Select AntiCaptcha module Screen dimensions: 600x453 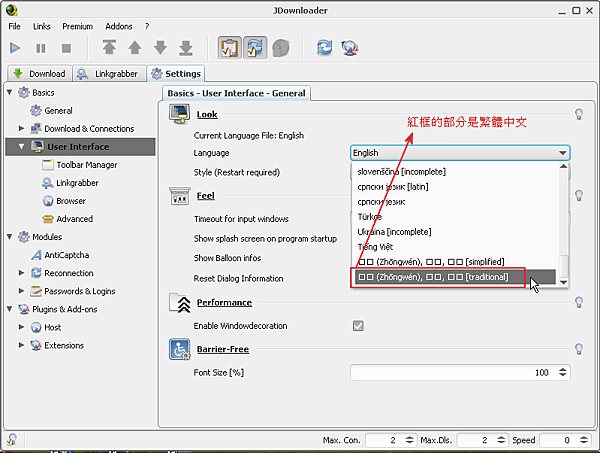tap(67, 255)
